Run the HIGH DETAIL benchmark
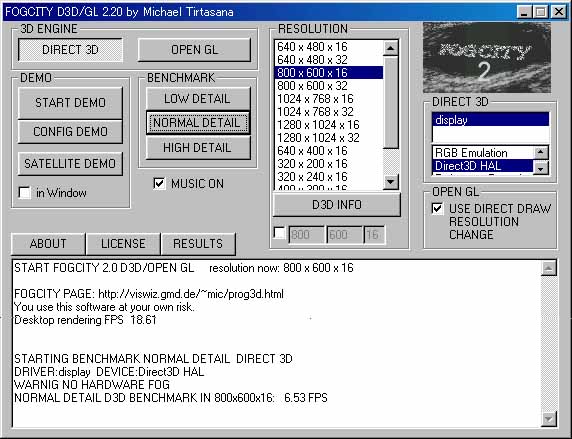The image size is (572, 439). (x=198, y=147)
